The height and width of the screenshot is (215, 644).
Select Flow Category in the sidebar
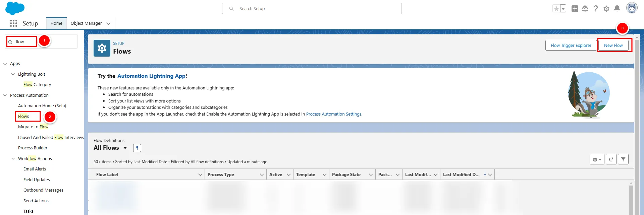37,85
